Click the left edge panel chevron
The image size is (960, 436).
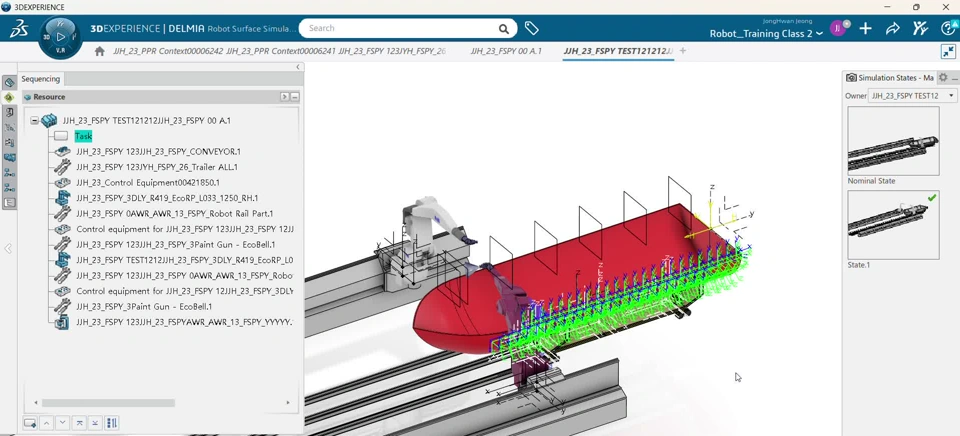pos(8,248)
